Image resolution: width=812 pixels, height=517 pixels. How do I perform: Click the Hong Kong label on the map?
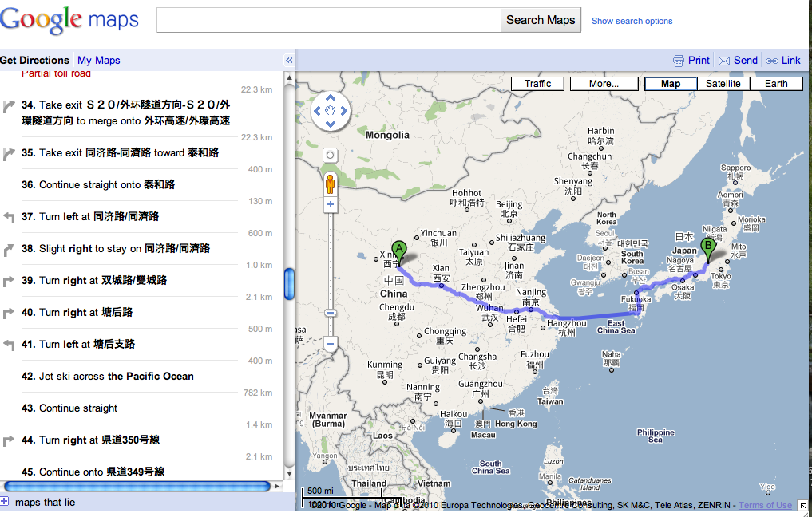click(516, 424)
